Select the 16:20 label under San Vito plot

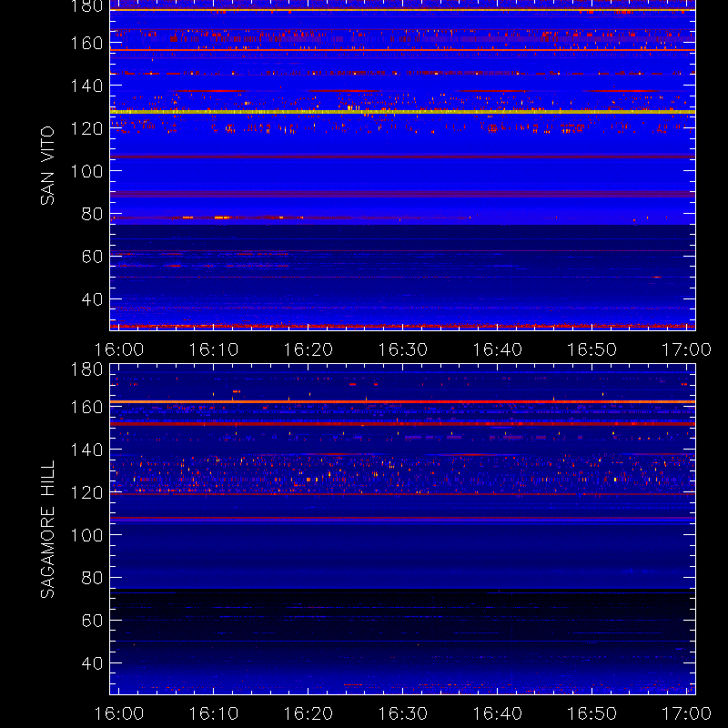[308, 349]
